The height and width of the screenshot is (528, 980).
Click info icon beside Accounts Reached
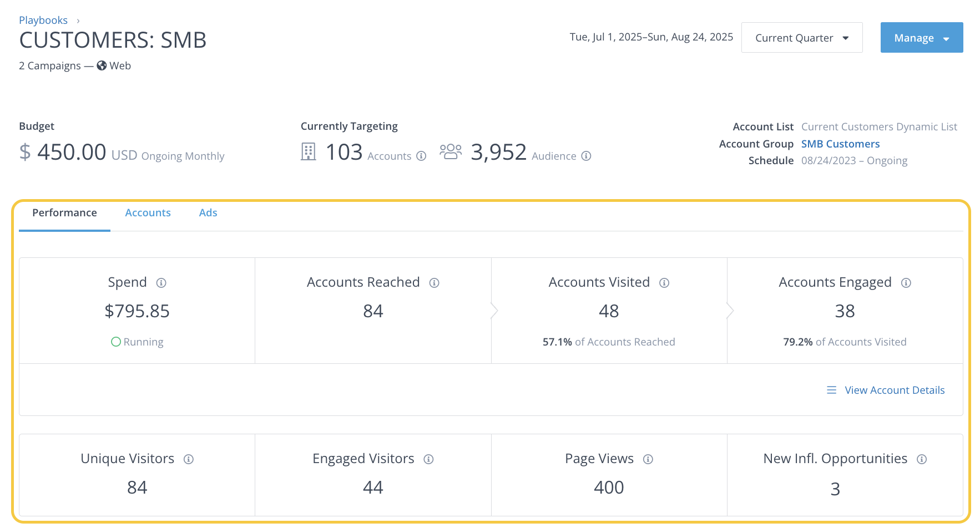[435, 283]
